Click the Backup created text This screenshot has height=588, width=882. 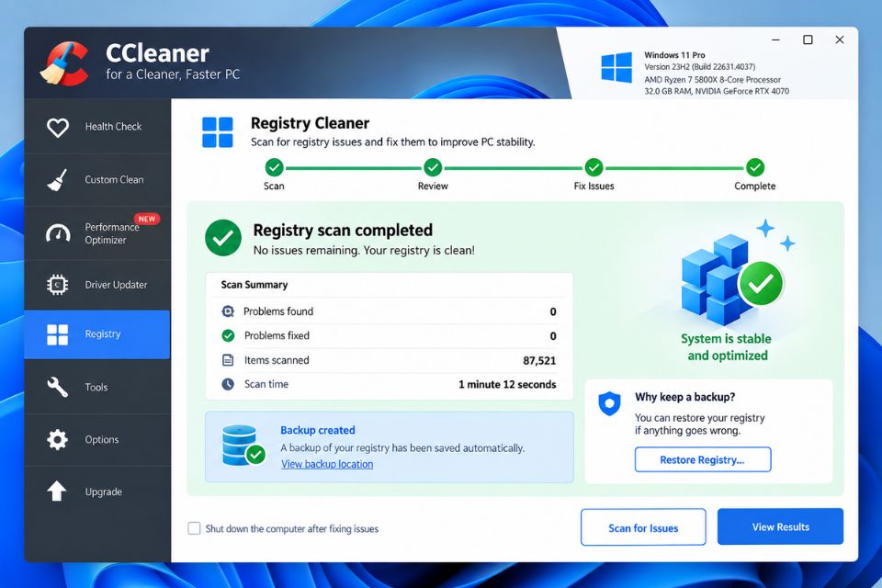pos(318,431)
